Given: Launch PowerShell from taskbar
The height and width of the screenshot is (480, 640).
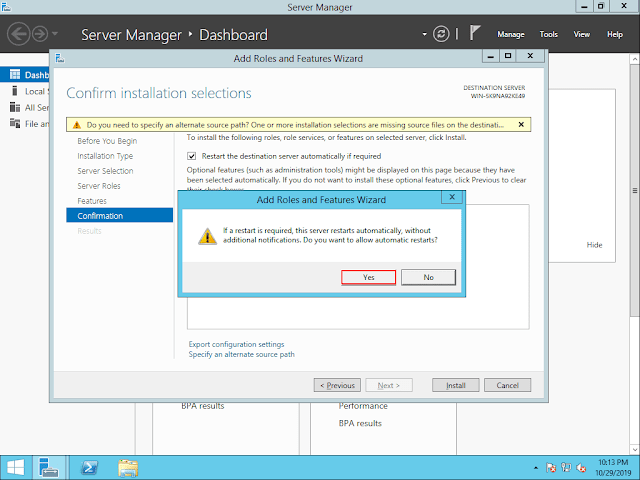Looking at the screenshot, I should point(89,468).
